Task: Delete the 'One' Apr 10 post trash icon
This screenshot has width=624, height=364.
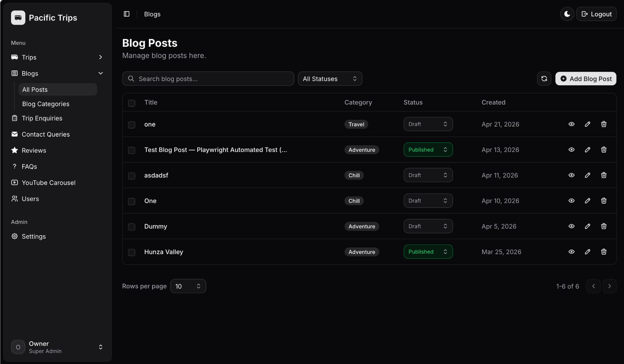Action: [x=604, y=201]
